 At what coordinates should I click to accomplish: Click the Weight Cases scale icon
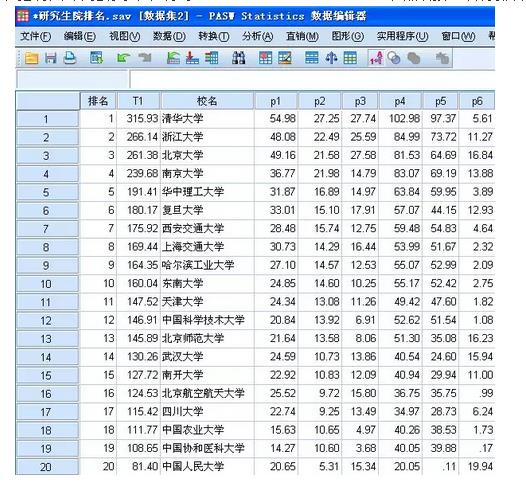(x=331, y=58)
